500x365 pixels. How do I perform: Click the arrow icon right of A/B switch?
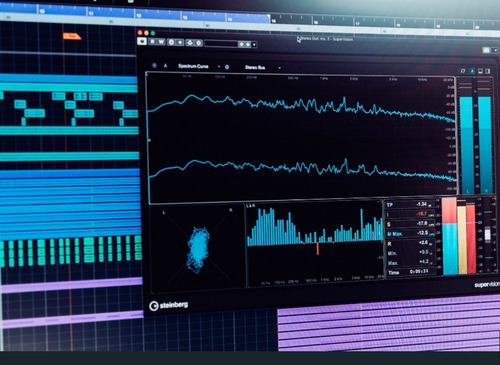[x=180, y=42]
